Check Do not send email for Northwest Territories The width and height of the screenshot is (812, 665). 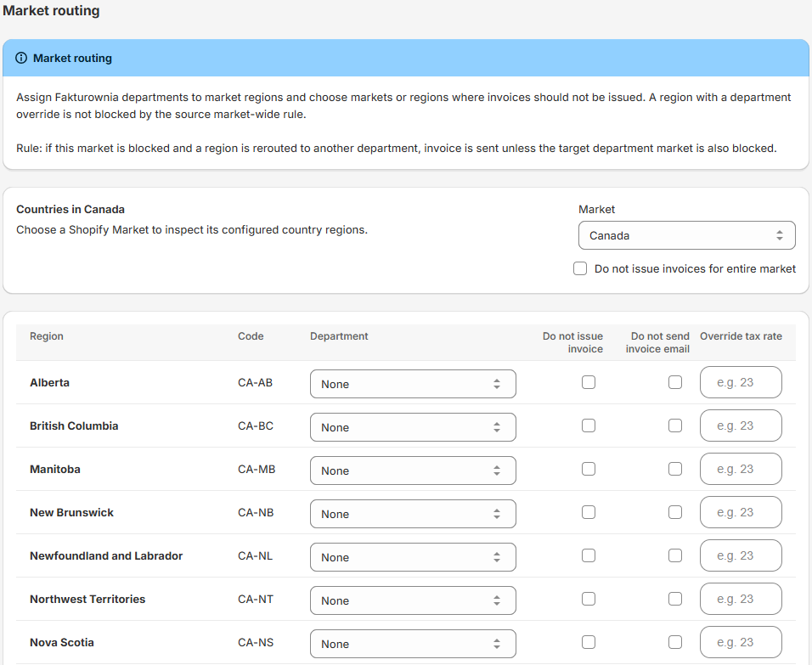(x=674, y=599)
